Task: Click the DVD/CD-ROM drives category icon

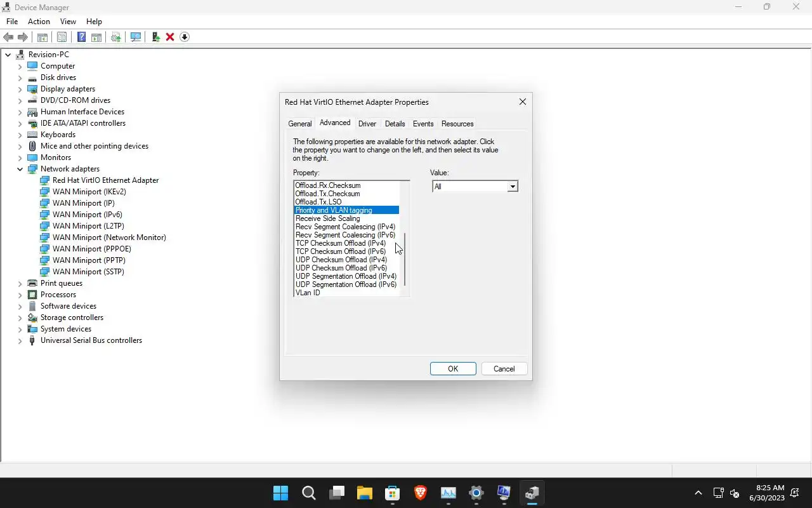Action: coord(32,100)
